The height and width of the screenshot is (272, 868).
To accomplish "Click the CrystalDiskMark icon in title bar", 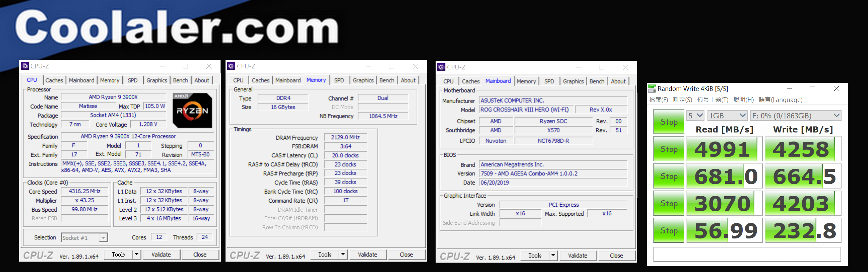I will click(652, 89).
